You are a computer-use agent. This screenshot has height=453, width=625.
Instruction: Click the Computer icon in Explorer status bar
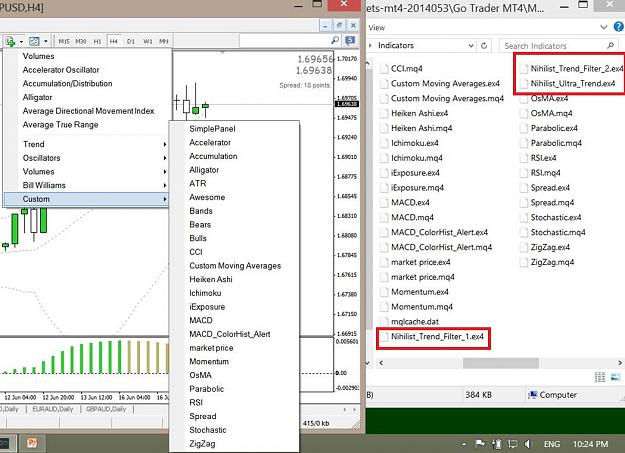(x=532, y=395)
